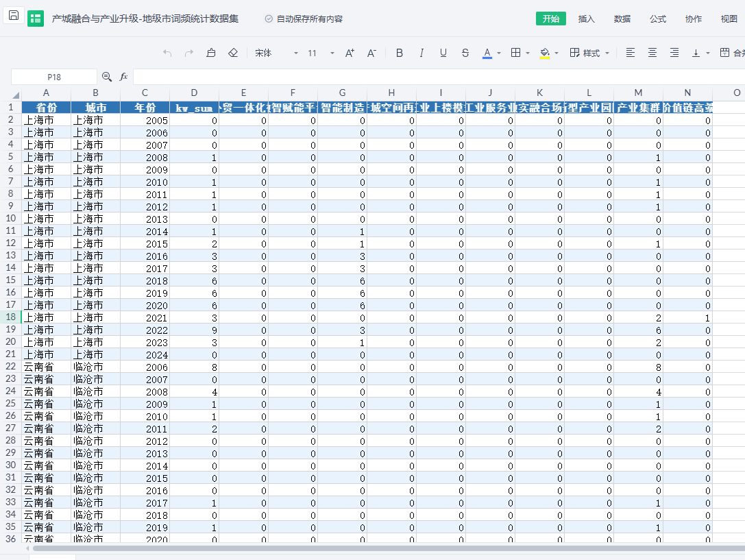This screenshot has width=745, height=560.
Task: Click the scroll-left arrow of horizontal scrollbar
Action: [x=27, y=548]
